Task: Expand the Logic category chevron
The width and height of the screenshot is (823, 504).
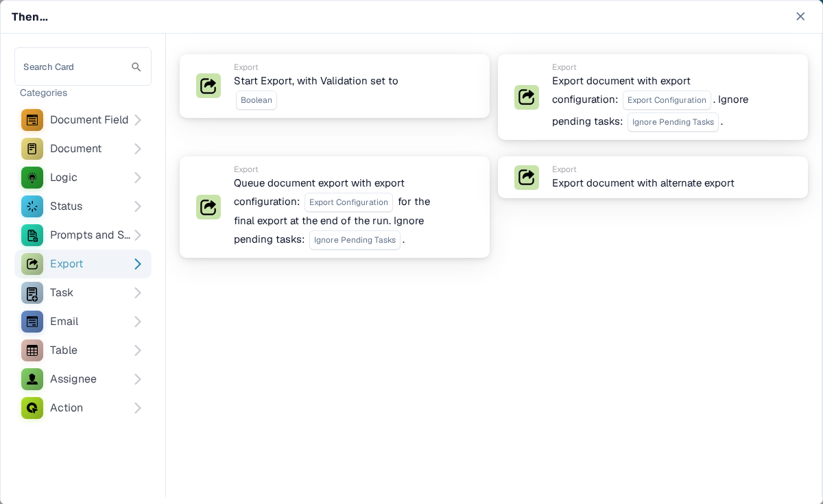Action: tap(138, 178)
